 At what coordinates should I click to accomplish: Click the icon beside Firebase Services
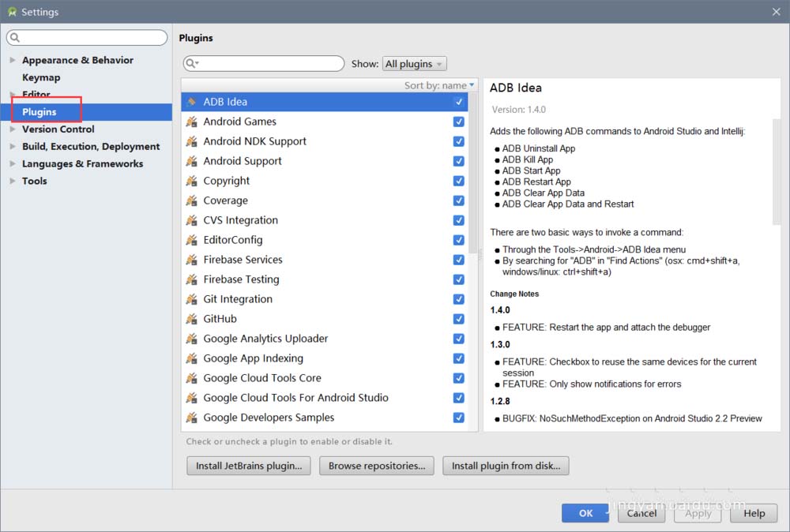coord(191,260)
